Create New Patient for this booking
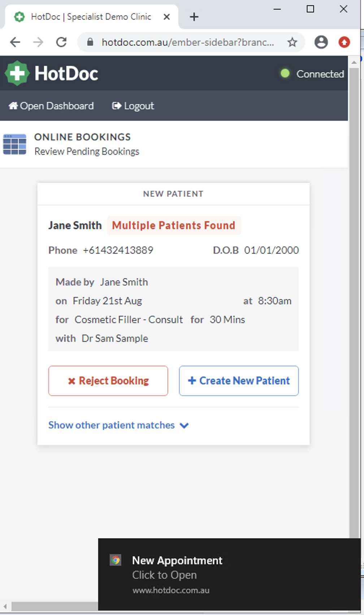This screenshot has height=615, width=364. tap(239, 381)
